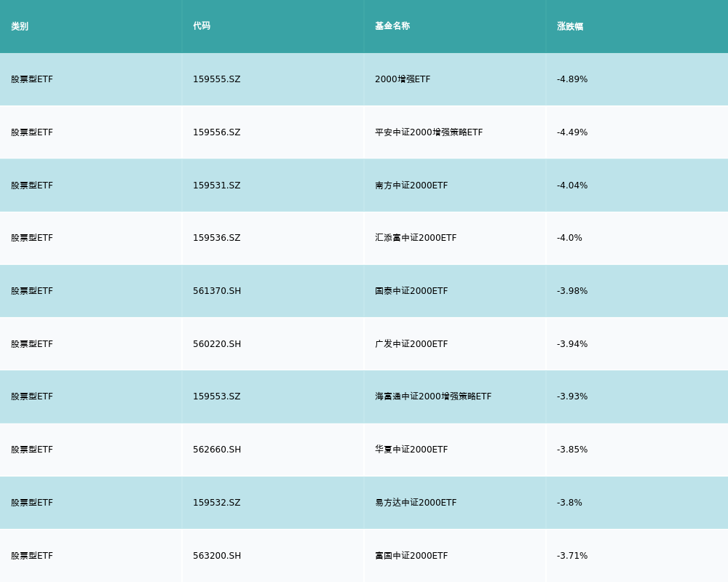Open the 广发中证2000ETF row
Image resolution: width=728 pixels, height=582 pixels.
click(411, 344)
